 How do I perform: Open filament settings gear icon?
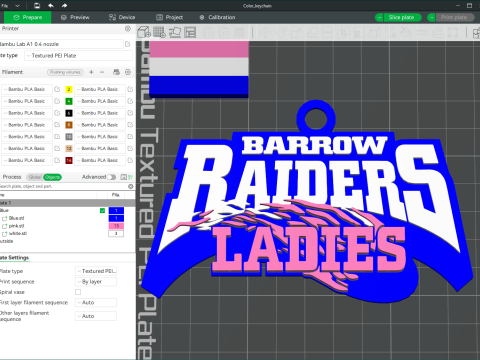click(x=128, y=72)
